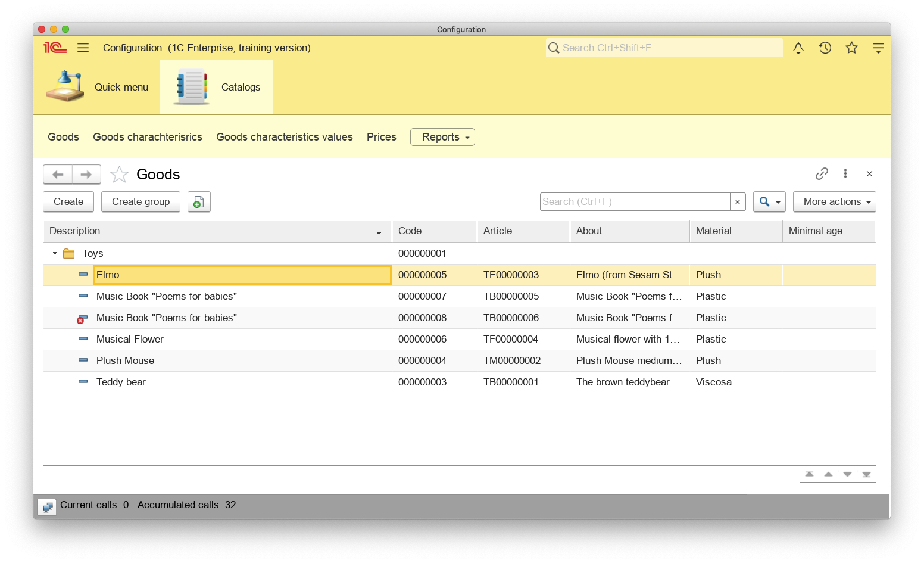924x563 pixels.
Task: Create new item by copying icon
Action: coord(199,202)
